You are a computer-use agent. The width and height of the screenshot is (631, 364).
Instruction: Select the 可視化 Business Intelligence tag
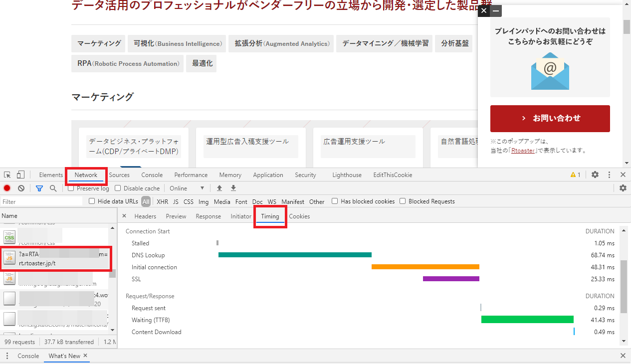[x=177, y=43]
